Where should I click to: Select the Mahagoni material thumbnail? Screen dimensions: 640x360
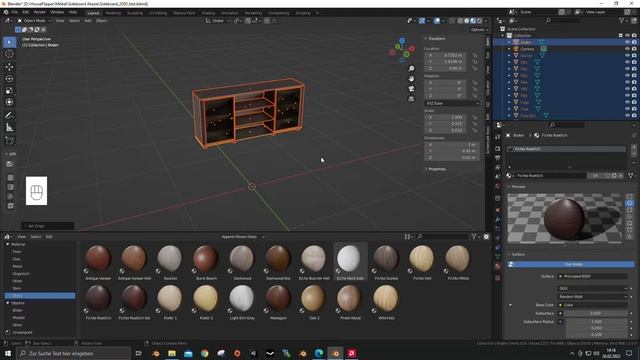pos(278,302)
